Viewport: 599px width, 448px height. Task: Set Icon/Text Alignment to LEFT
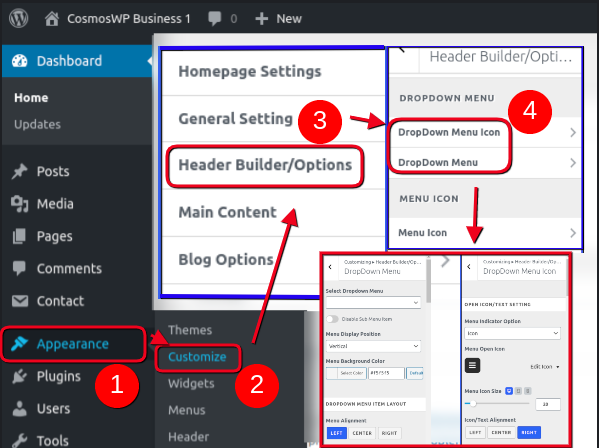point(475,433)
